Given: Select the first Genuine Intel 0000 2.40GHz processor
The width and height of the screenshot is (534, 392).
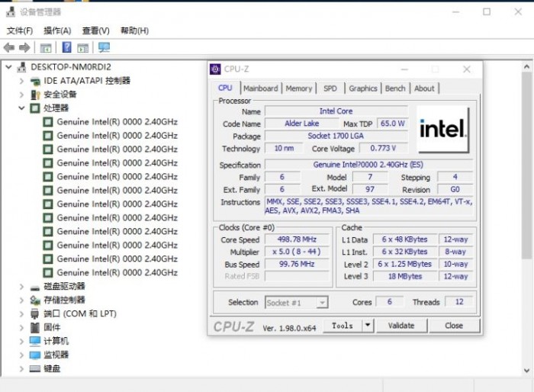Looking at the screenshot, I should tap(117, 122).
